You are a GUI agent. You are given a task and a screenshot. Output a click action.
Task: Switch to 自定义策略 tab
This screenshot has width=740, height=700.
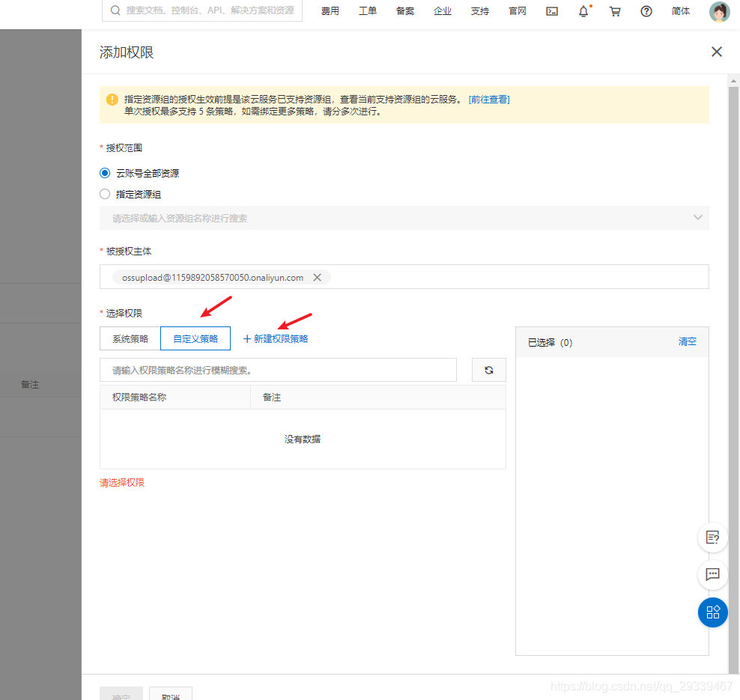pos(195,338)
